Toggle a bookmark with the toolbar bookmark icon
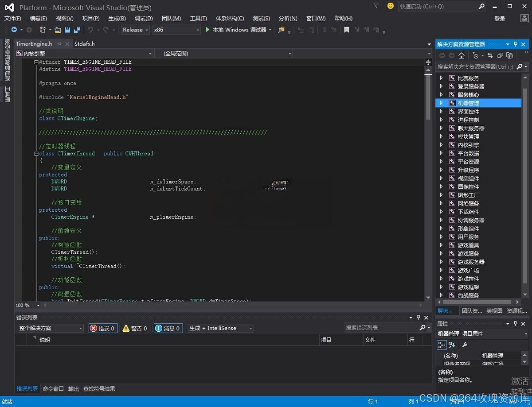532x407 pixels. click(346, 30)
